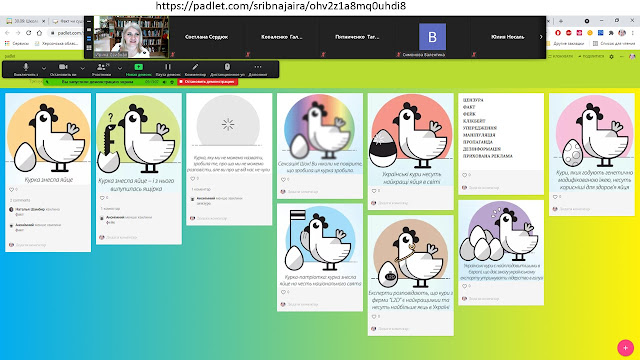
Task: Like the first chicken and egg post
Action: [11, 190]
